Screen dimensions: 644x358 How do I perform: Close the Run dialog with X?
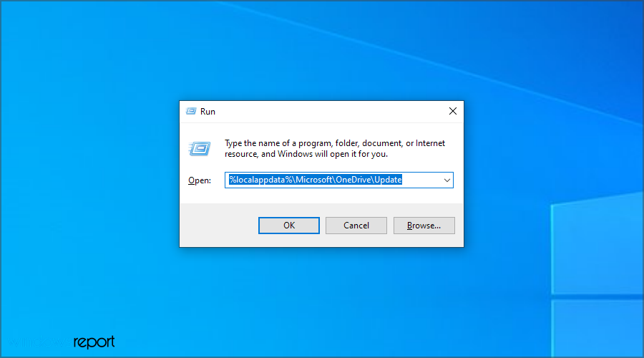tap(453, 111)
